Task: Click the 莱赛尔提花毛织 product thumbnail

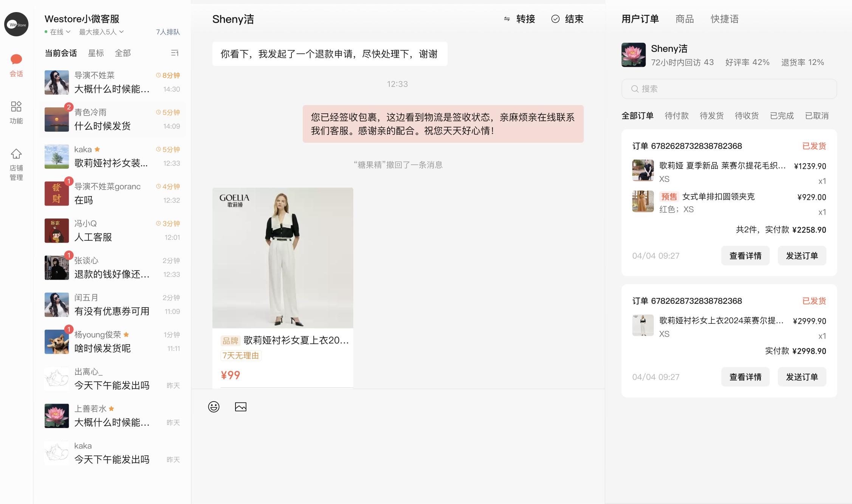Action: pyautogui.click(x=643, y=170)
